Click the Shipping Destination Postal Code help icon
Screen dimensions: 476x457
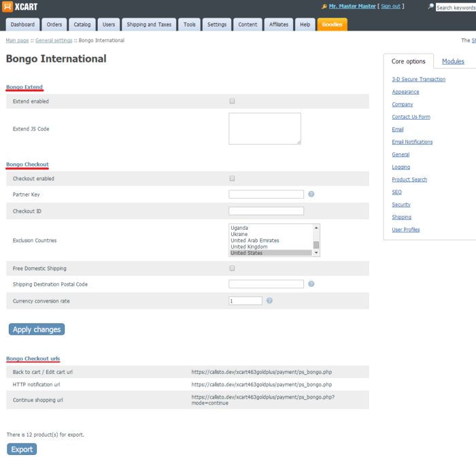click(x=311, y=284)
